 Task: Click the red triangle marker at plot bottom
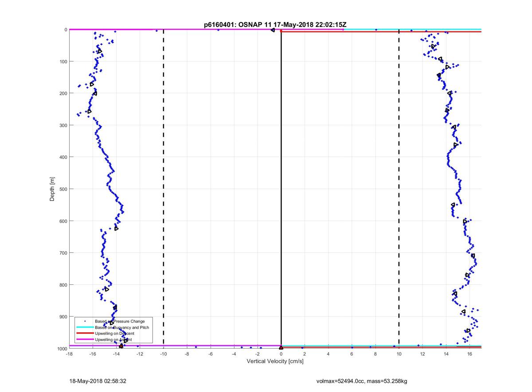click(281, 348)
